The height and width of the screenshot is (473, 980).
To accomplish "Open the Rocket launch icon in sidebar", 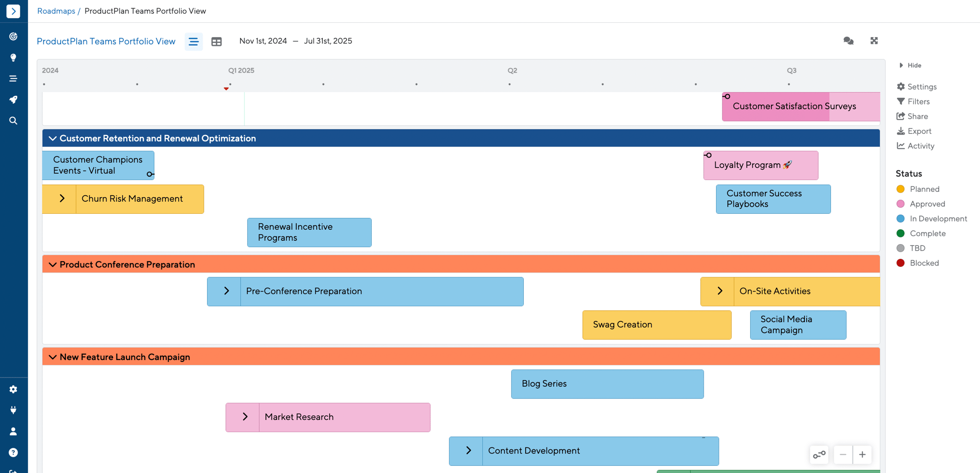I will (x=13, y=99).
